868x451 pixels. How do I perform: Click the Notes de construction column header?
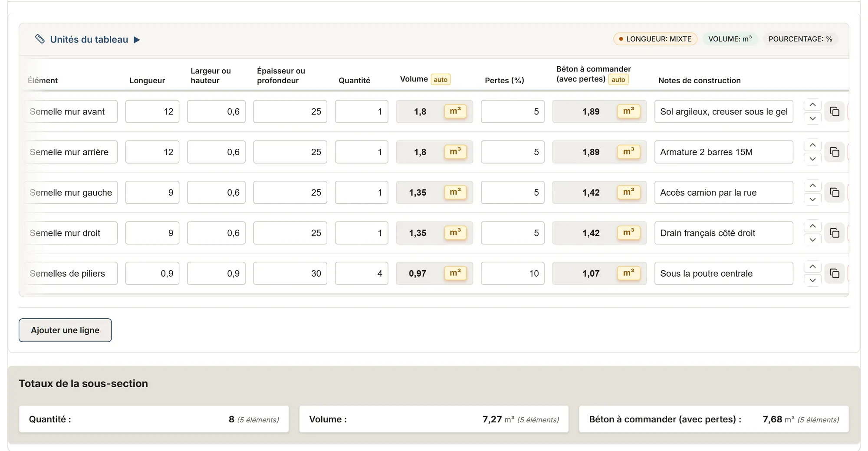(x=700, y=80)
